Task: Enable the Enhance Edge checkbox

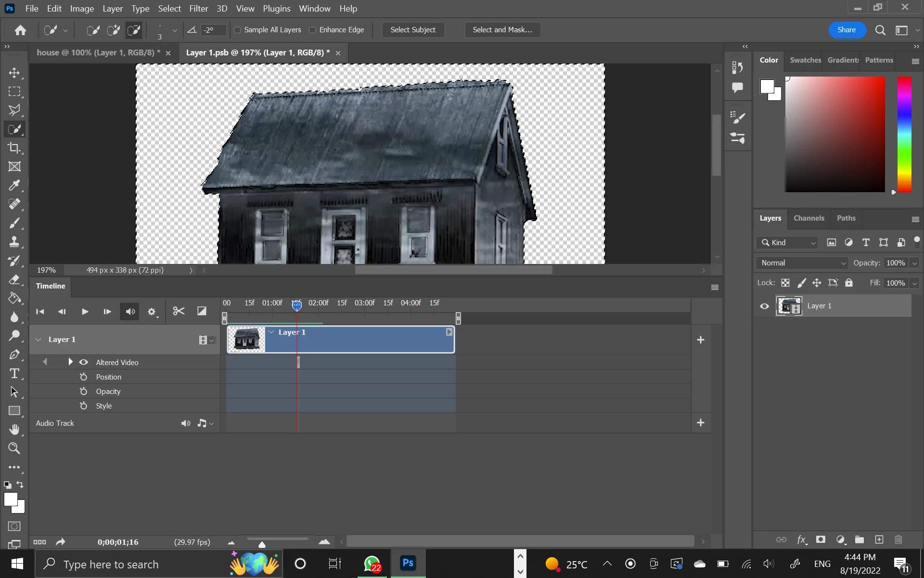Action: [x=312, y=30]
